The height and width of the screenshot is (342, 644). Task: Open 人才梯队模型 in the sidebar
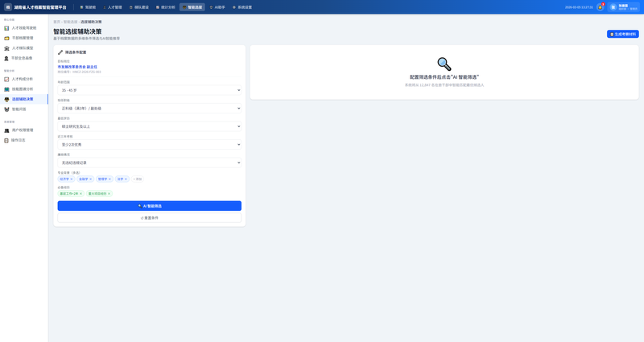(24, 48)
